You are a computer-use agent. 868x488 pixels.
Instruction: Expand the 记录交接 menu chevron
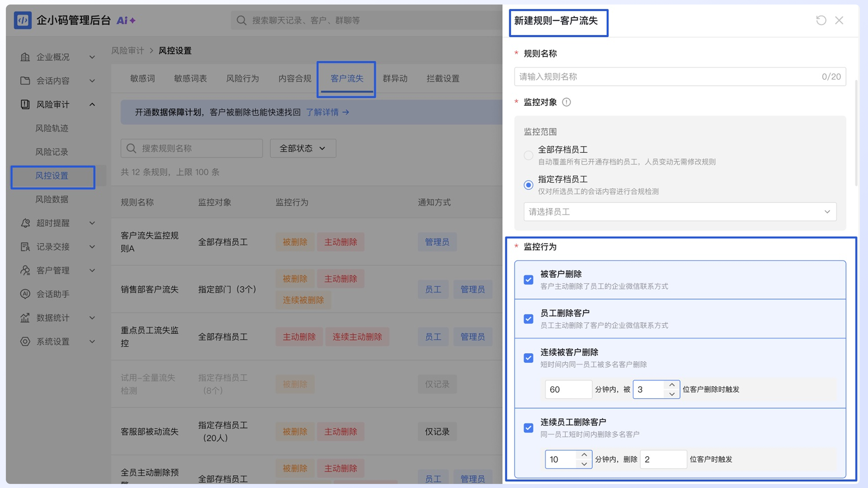tap(92, 246)
